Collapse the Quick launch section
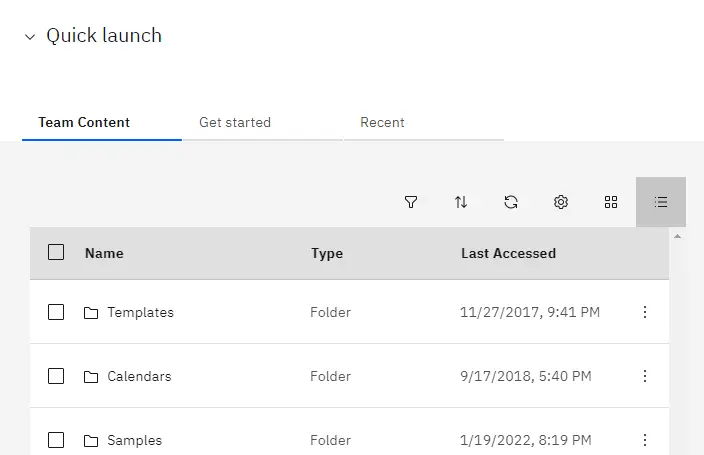This screenshot has width=704, height=455. tap(30, 37)
